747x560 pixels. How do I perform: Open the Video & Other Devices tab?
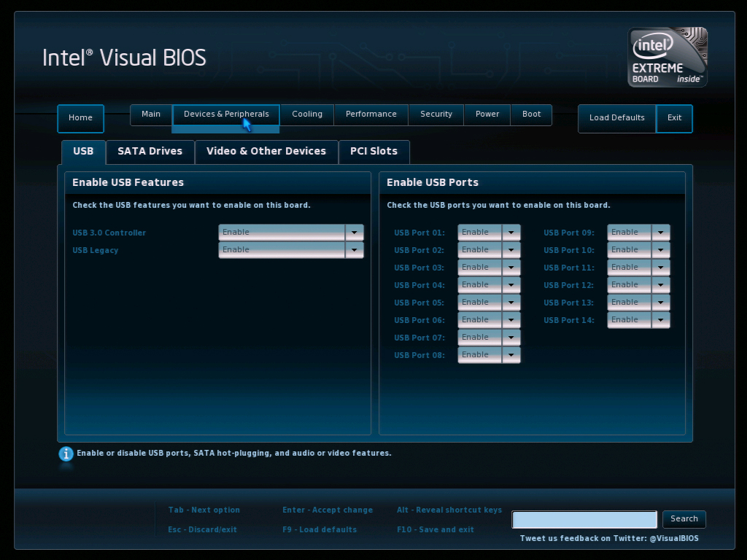point(266,152)
